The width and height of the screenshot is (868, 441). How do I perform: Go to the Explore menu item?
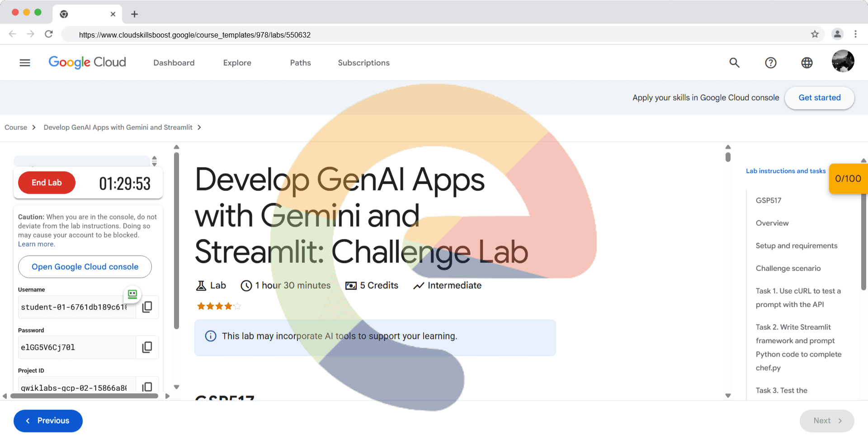tap(237, 63)
